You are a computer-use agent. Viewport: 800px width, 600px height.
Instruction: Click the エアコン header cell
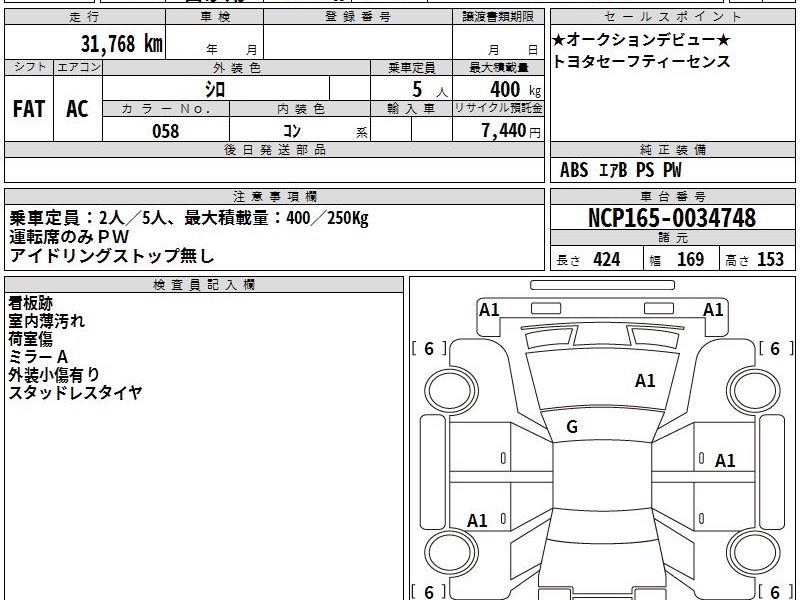pyautogui.click(x=78, y=67)
